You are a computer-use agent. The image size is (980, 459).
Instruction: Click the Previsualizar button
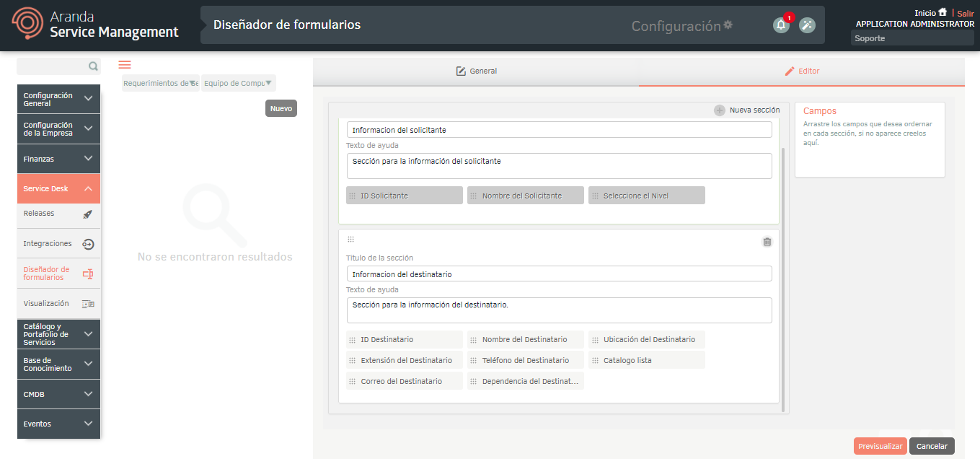[880, 446]
